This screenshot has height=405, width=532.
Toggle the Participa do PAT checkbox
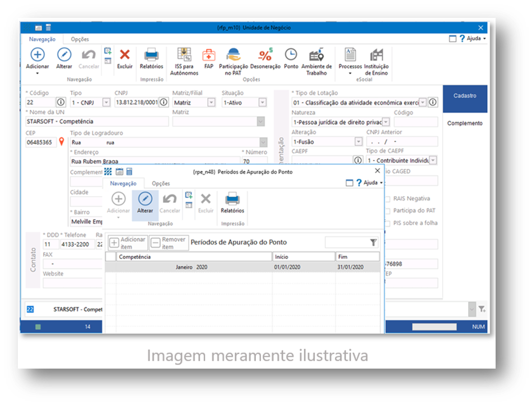(388, 211)
